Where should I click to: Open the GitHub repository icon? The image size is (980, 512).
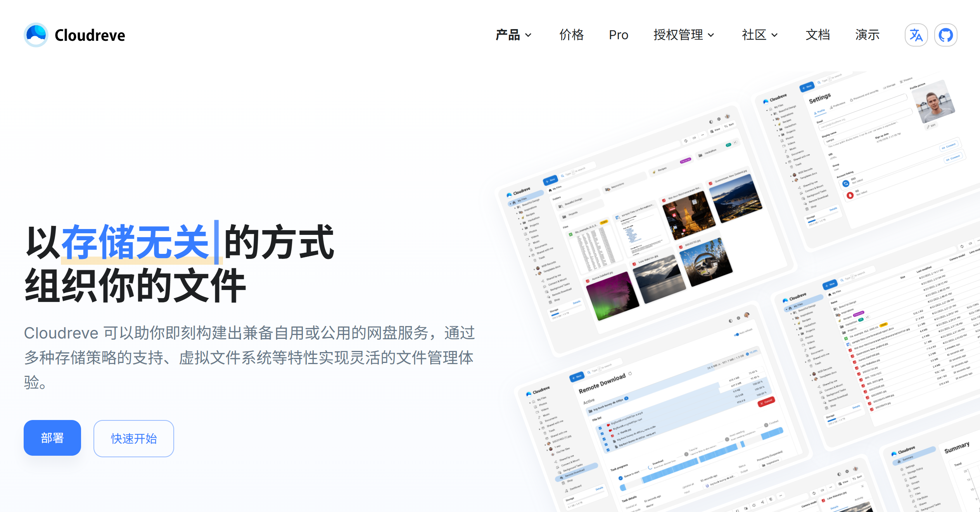[x=945, y=35]
